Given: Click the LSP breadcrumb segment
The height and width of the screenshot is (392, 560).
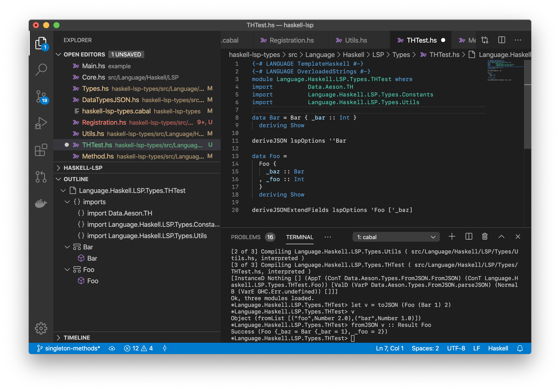Looking at the screenshot, I should click(378, 55).
